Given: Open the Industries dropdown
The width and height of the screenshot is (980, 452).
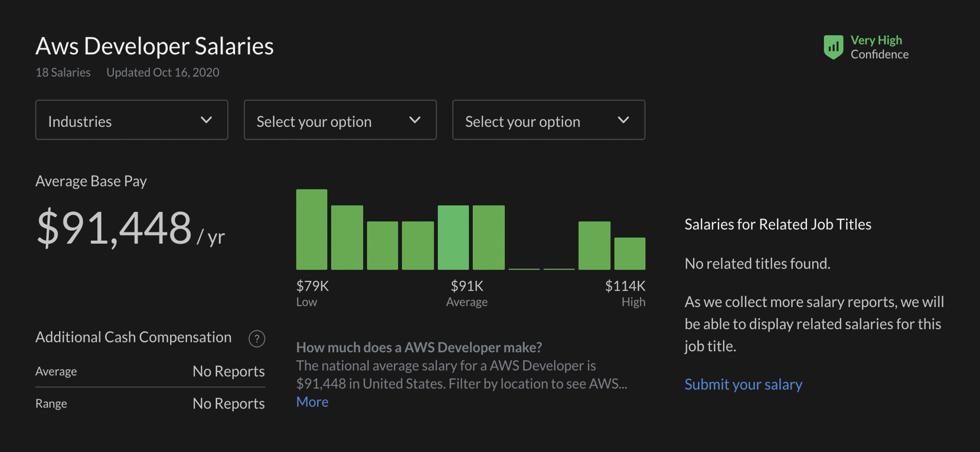Looking at the screenshot, I should [x=132, y=120].
